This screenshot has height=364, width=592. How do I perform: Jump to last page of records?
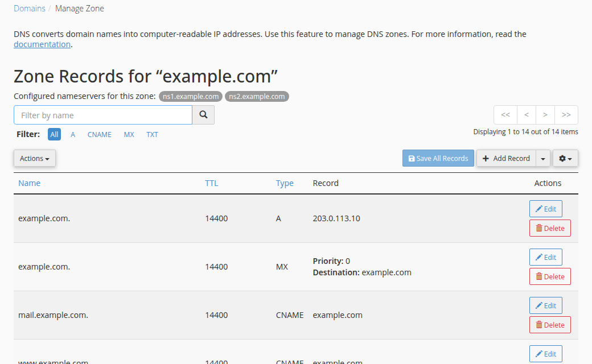566,115
